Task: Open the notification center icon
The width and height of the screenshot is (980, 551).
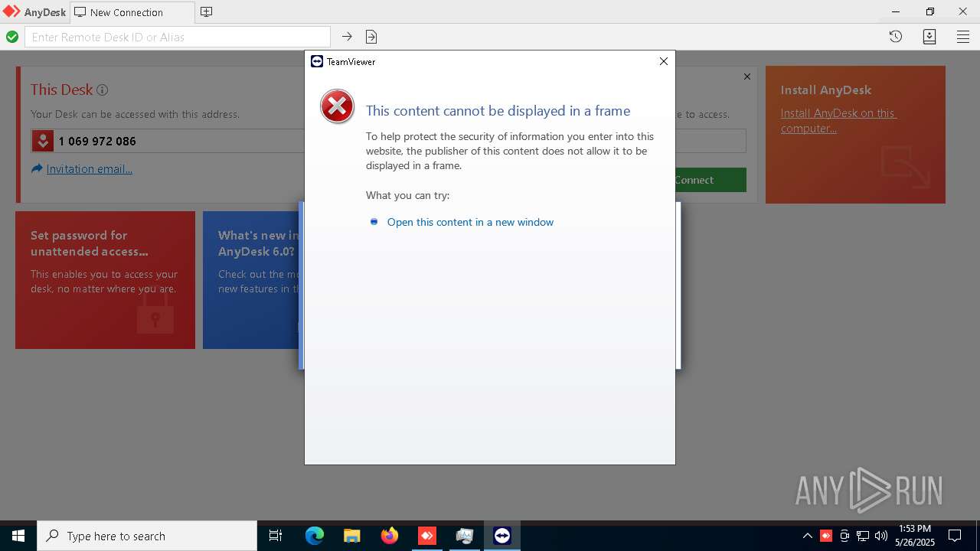Action: point(955,536)
